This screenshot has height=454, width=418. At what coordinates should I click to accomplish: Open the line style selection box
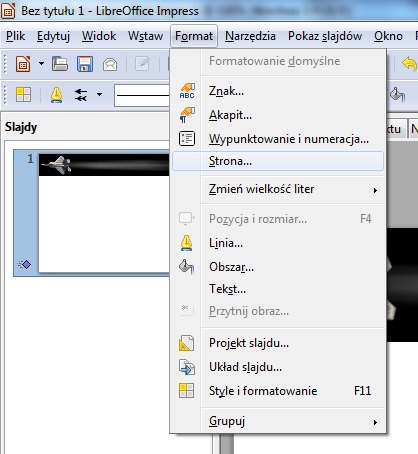(x=143, y=95)
